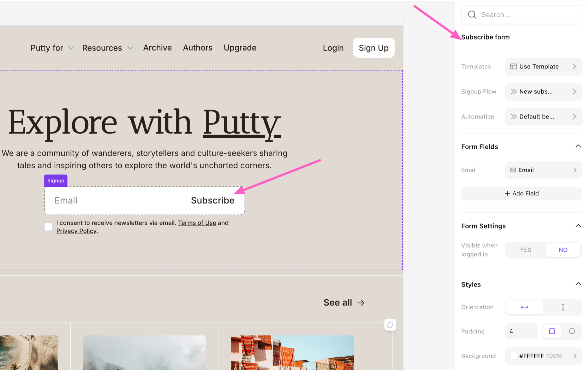Click the search magnifier icon
Viewport: 588px width, 370px height.
pos(472,15)
